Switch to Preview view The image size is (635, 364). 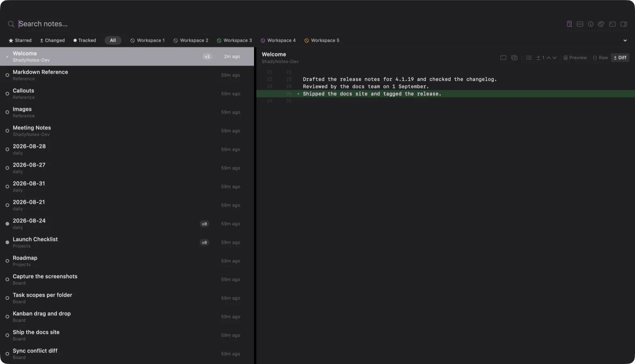coord(575,58)
